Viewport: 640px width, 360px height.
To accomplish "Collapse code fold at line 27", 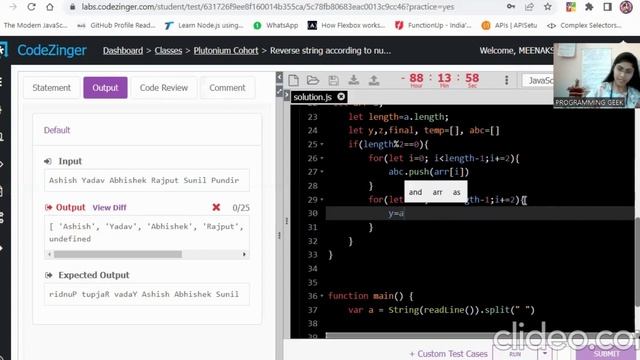I will pos(322,172).
